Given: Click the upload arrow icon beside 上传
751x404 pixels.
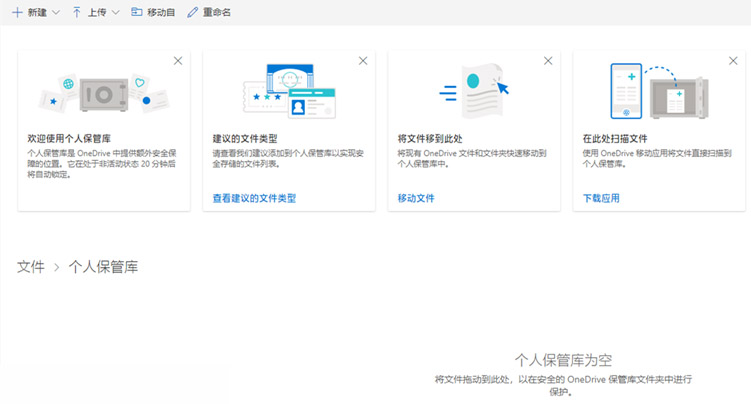Looking at the screenshot, I should [77, 12].
